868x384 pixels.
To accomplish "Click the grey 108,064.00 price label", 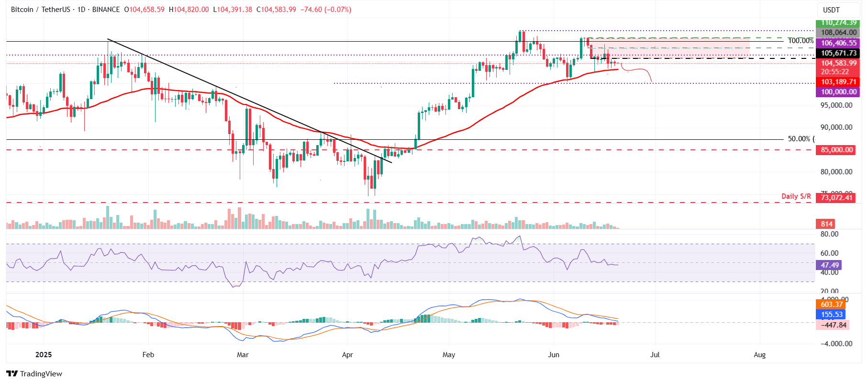I will 838,33.
